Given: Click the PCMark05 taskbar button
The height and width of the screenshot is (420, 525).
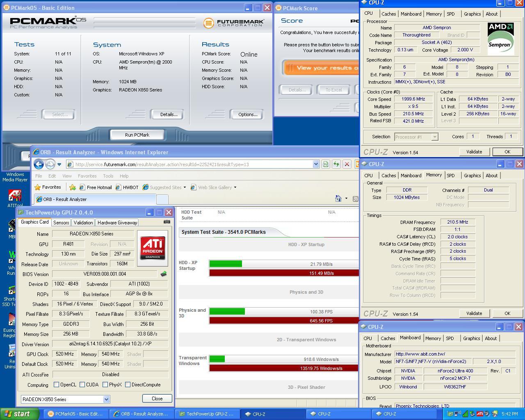Looking at the screenshot, I should click(x=76, y=414).
